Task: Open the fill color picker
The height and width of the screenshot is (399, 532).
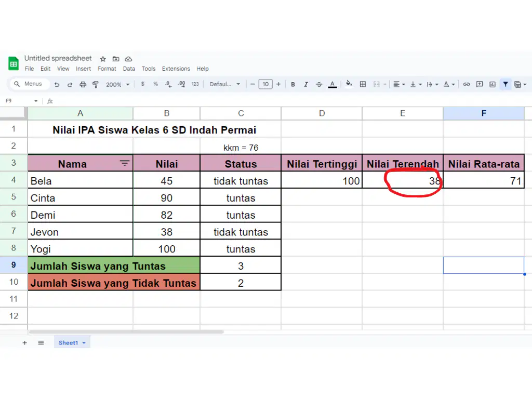Action: click(x=349, y=84)
